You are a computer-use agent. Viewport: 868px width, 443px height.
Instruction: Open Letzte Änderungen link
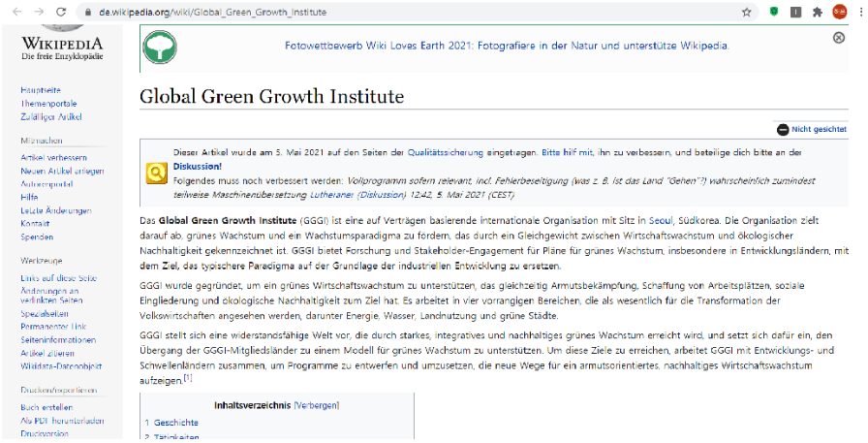pos(56,210)
